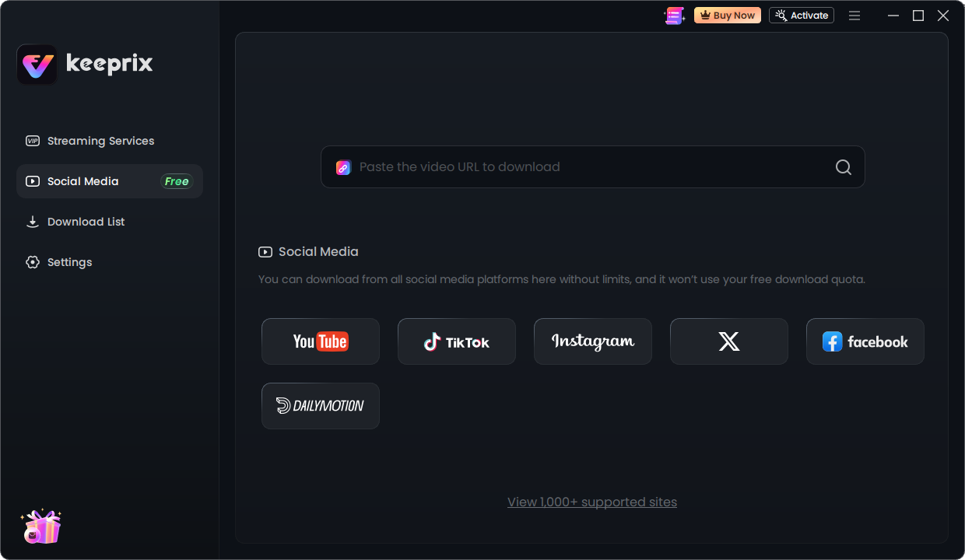The width and height of the screenshot is (965, 560).
Task: Click the search magnifier icon
Action: [844, 167]
